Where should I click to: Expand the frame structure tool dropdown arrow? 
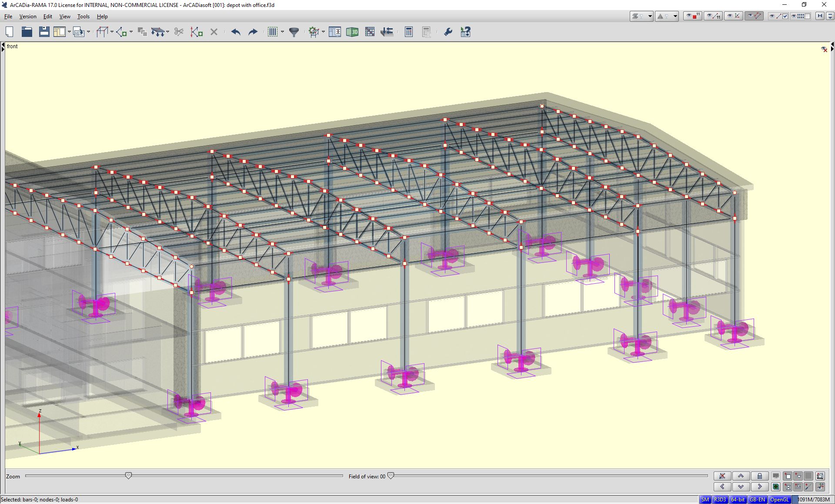pos(112,32)
